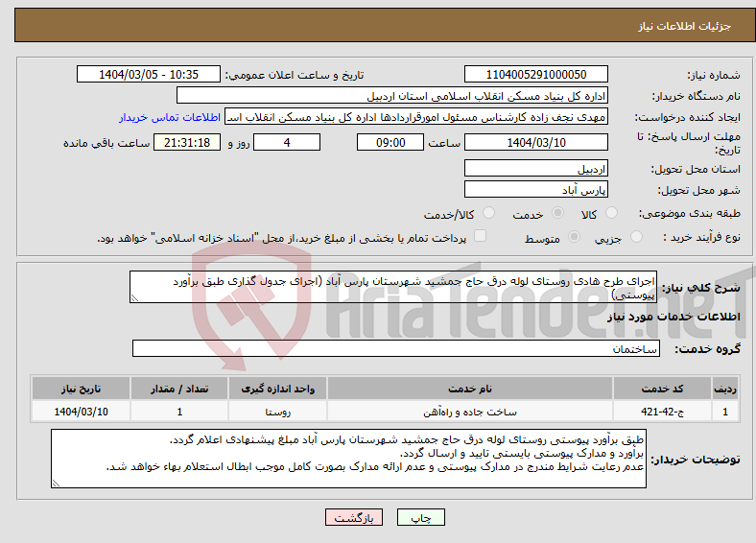
Task: Click the unit cell روستا
Action: pyautogui.click(x=277, y=412)
